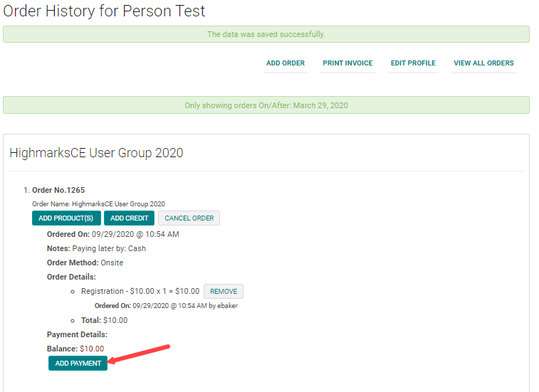Image resolution: width=539 pixels, height=392 pixels.
Task: Click the Order Name text line
Action: tap(98, 203)
